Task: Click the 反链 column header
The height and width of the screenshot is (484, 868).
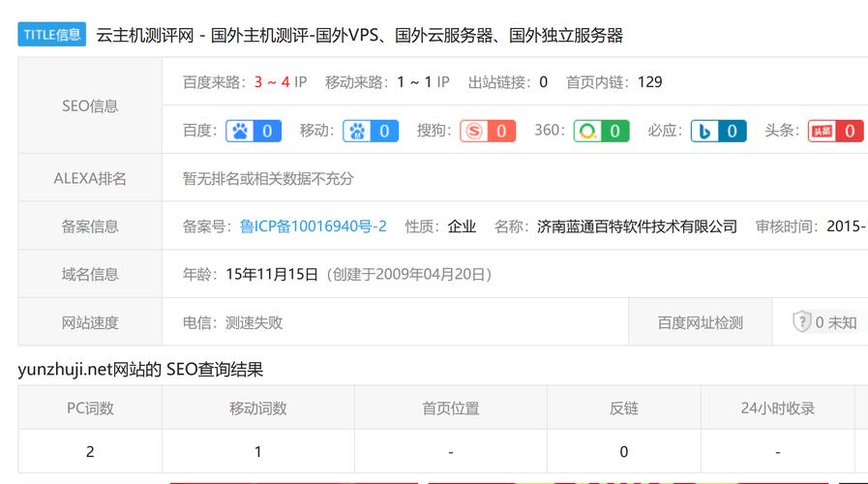Action: click(624, 408)
